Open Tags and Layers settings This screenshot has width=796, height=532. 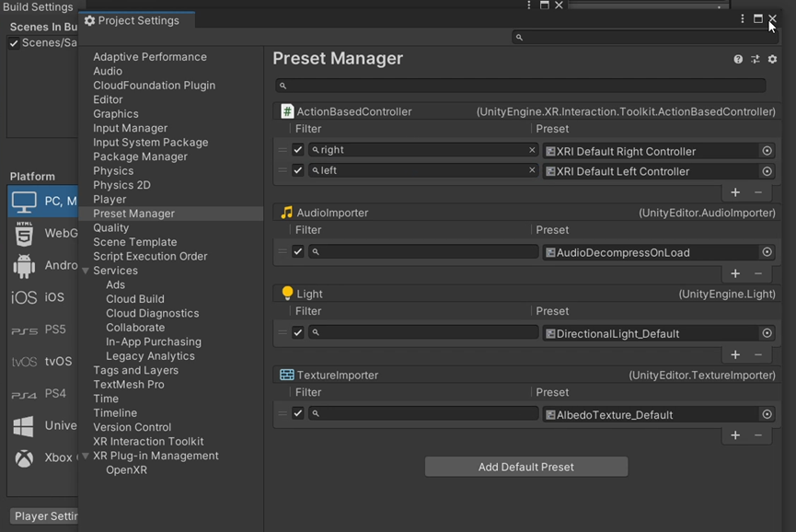(135, 371)
